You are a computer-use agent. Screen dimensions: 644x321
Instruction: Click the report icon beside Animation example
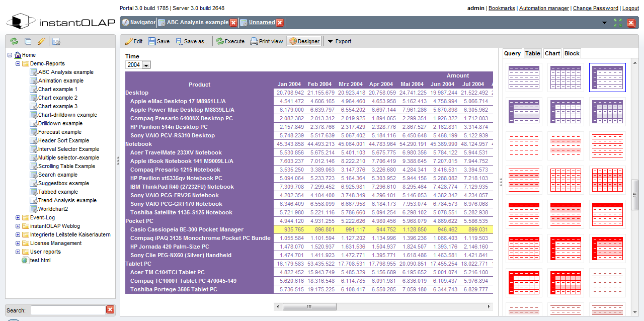[34, 81]
